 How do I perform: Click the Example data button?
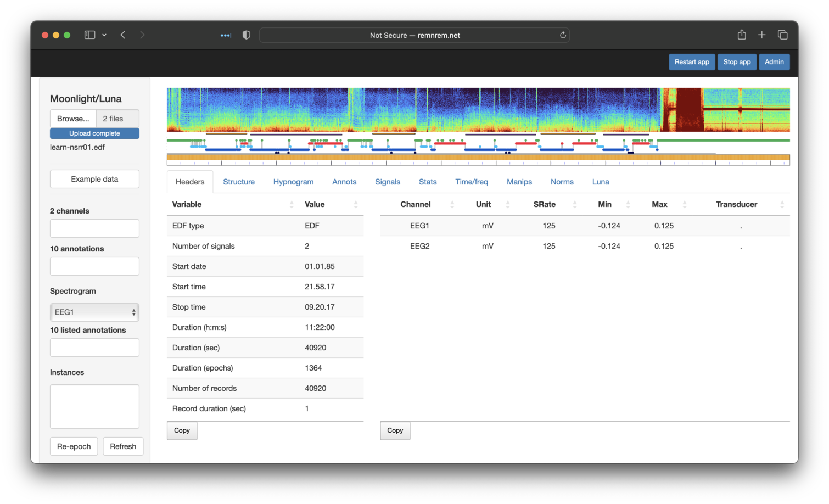pos(94,179)
